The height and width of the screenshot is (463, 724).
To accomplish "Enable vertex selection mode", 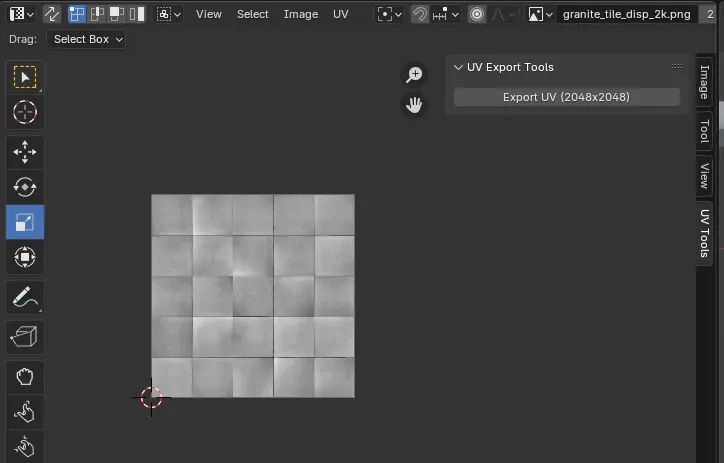I will [x=77, y=14].
